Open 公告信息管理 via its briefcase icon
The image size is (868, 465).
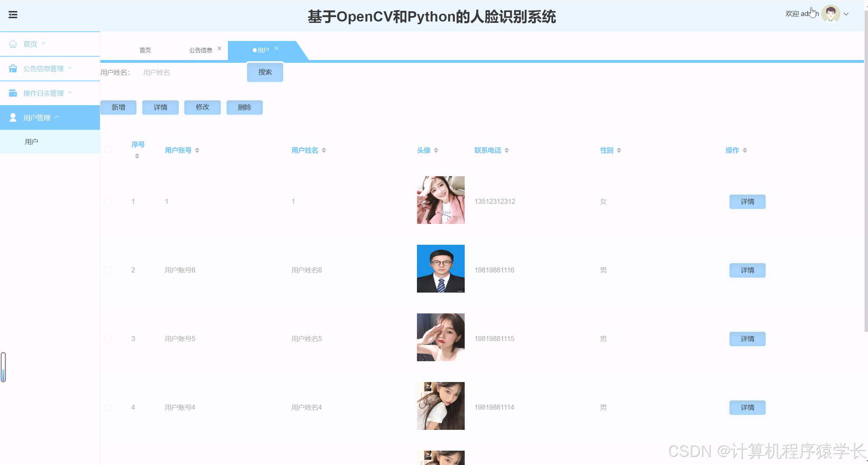click(13, 68)
